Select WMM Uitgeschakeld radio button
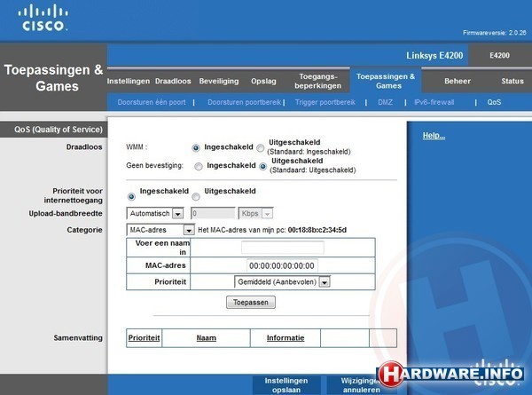The width and height of the screenshot is (532, 395). click(260, 148)
